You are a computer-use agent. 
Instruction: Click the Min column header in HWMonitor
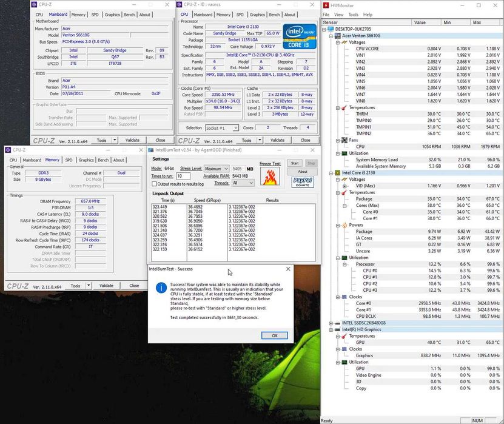pyautogui.click(x=455, y=22)
